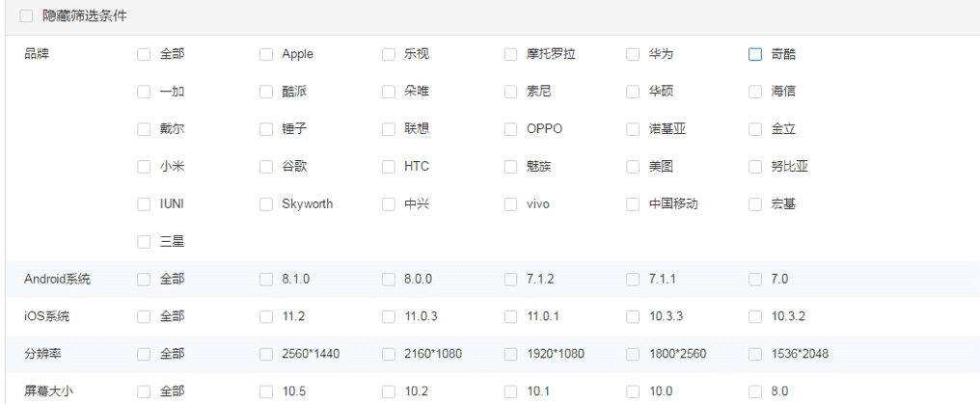The height and width of the screenshot is (404, 980).
Task: Check the 诺基亚 brand option
Action: (x=633, y=129)
